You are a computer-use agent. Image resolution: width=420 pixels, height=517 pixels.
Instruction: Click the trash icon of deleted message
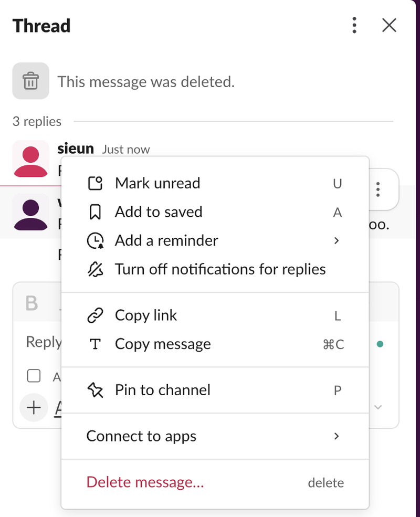(30, 81)
